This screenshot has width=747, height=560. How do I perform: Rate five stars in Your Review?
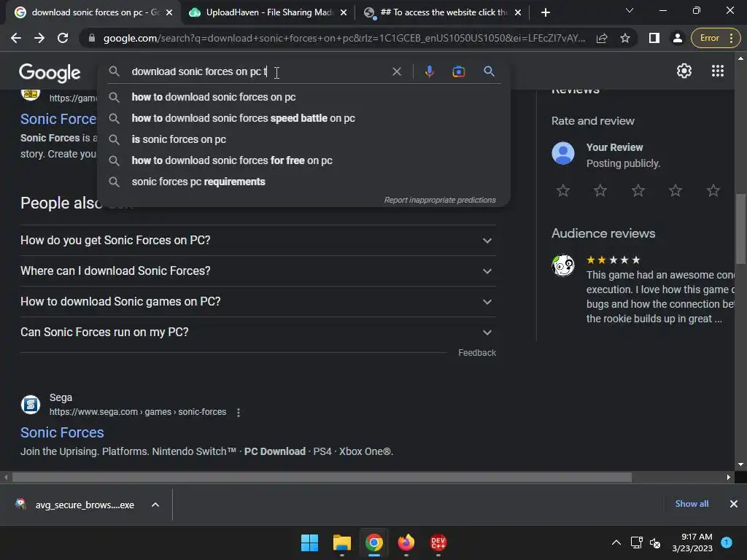(x=713, y=190)
